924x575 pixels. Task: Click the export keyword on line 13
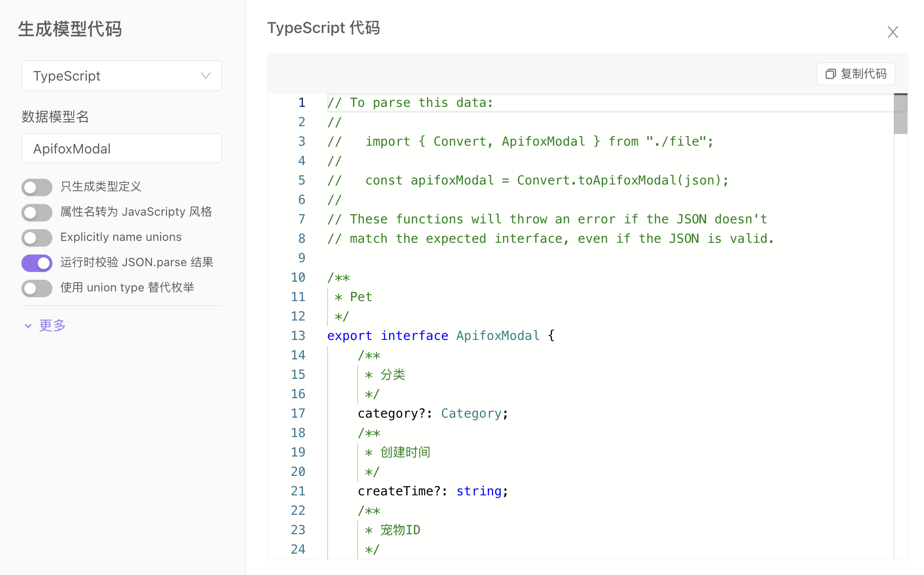pos(349,336)
